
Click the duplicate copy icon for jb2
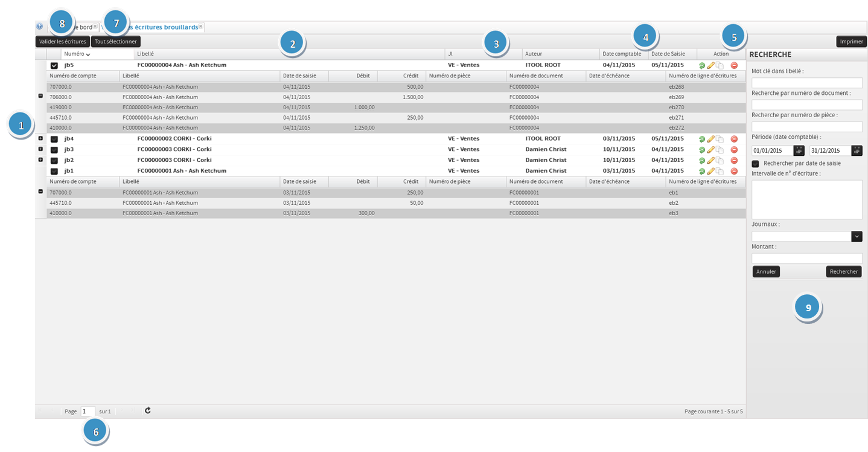point(720,161)
